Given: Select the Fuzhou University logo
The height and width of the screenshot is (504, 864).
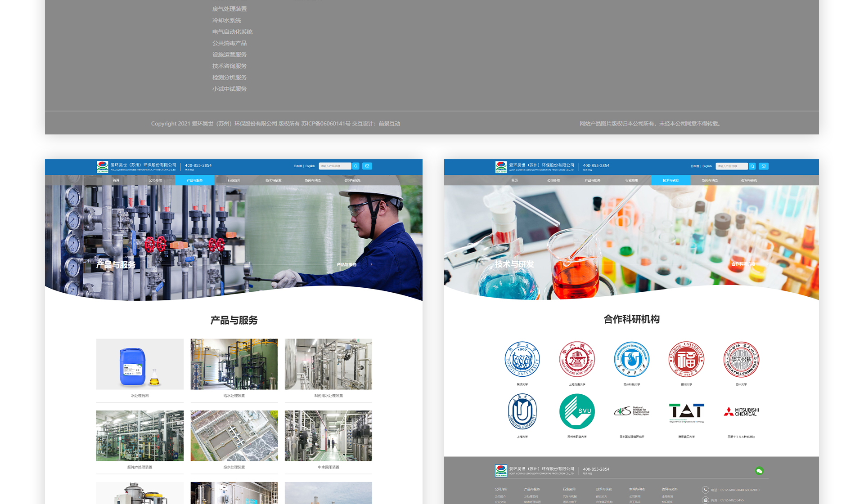Looking at the screenshot, I should (686, 359).
